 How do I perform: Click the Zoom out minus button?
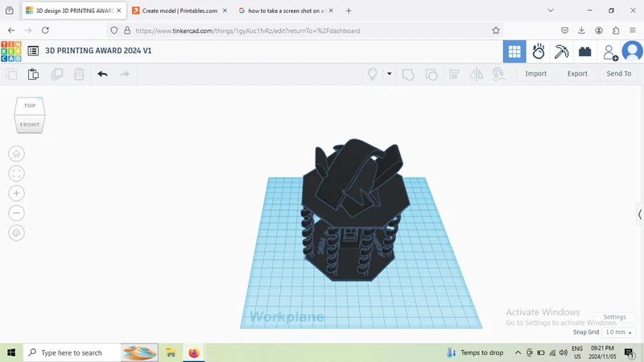point(16,213)
